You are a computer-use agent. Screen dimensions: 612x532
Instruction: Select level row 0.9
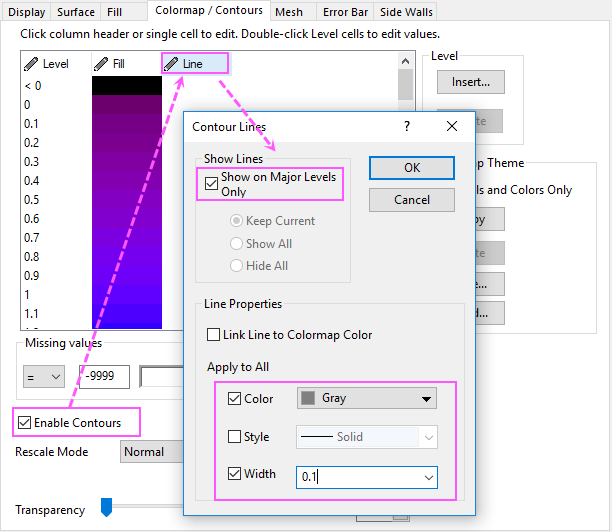coord(32,276)
